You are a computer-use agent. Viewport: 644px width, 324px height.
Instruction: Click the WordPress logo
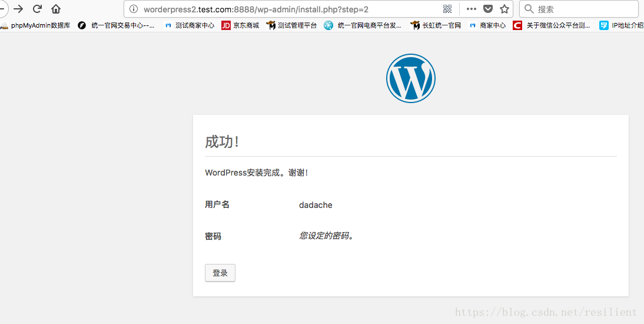[x=411, y=78]
